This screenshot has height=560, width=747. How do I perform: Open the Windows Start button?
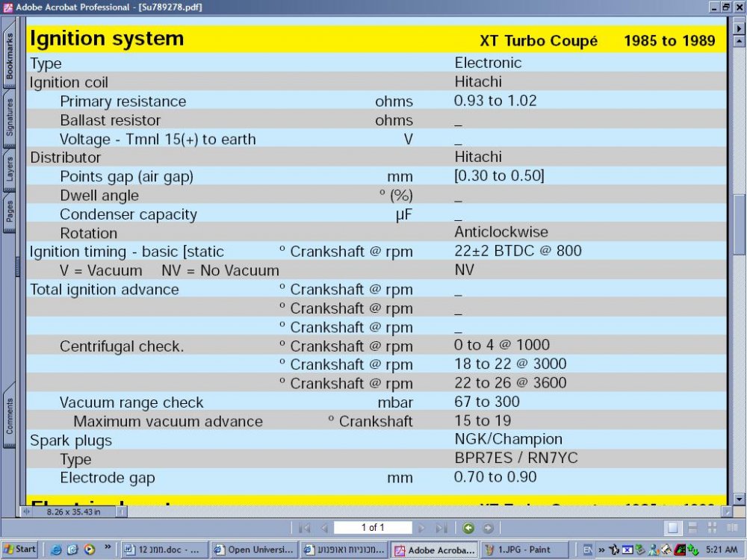[19, 550]
